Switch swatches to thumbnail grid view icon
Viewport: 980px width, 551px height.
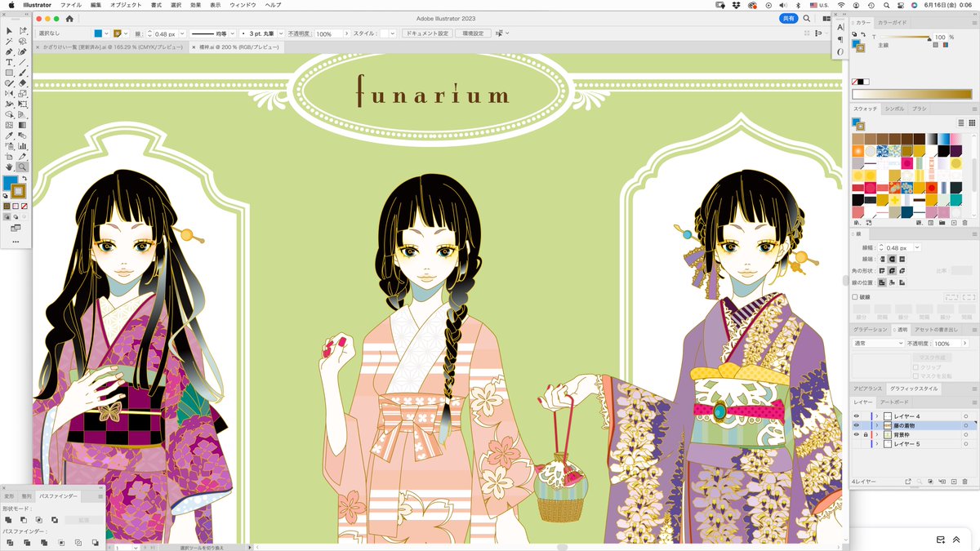[x=972, y=122]
